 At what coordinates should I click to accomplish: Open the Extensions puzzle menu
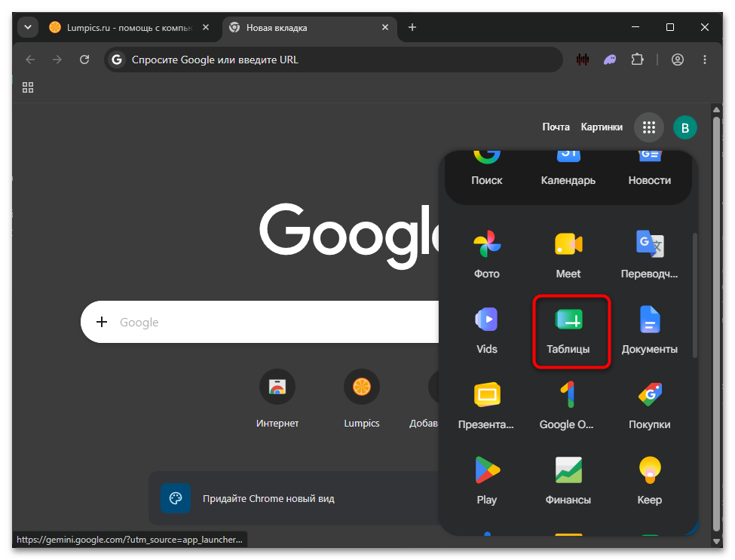pos(637,60)
